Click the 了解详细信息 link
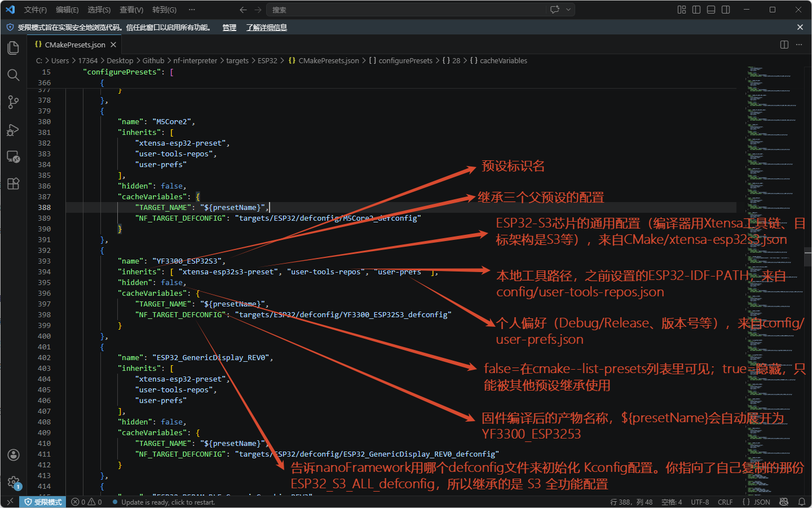 coord(266,28)
